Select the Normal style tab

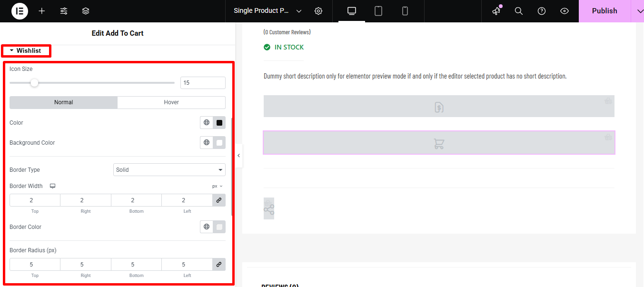point(63,102)
